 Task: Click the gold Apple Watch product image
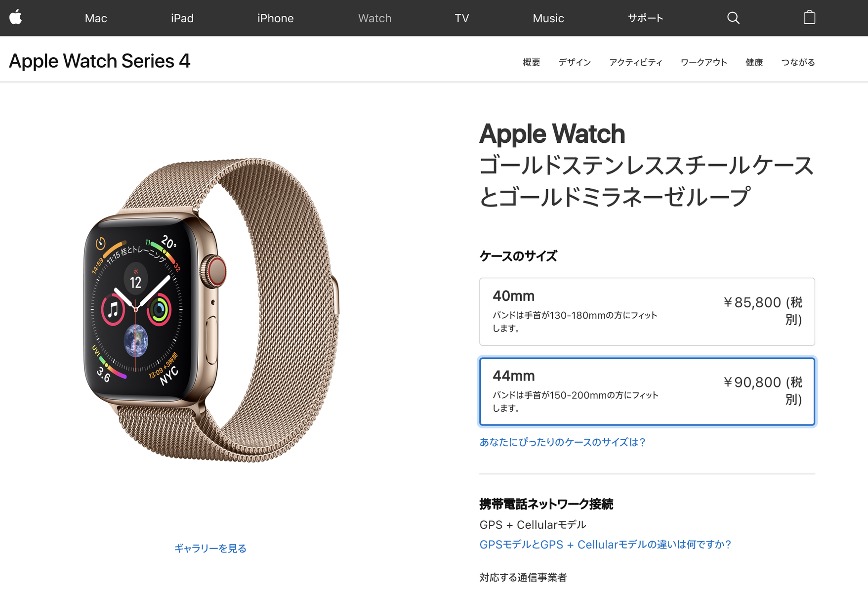click(x=211, y=310)
